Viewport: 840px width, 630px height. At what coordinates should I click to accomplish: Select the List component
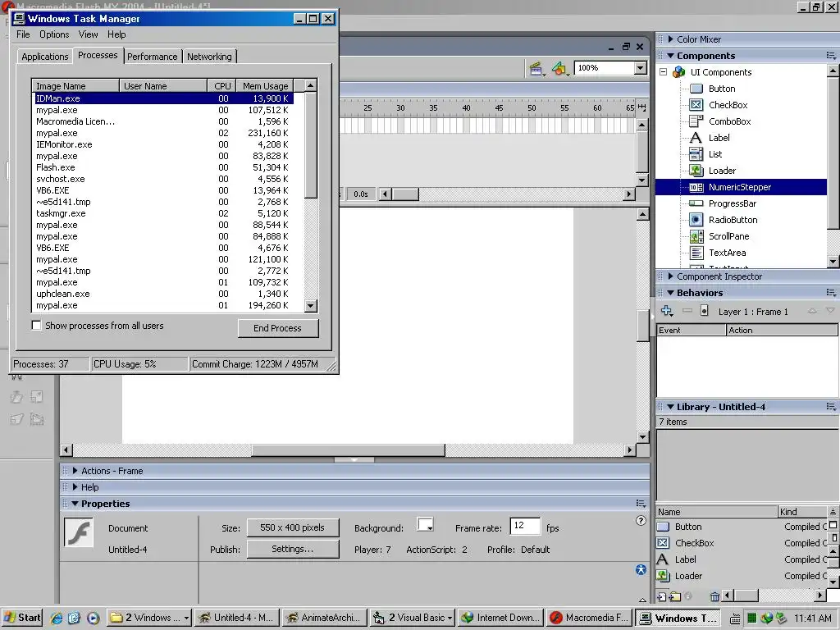click(714, 154)
